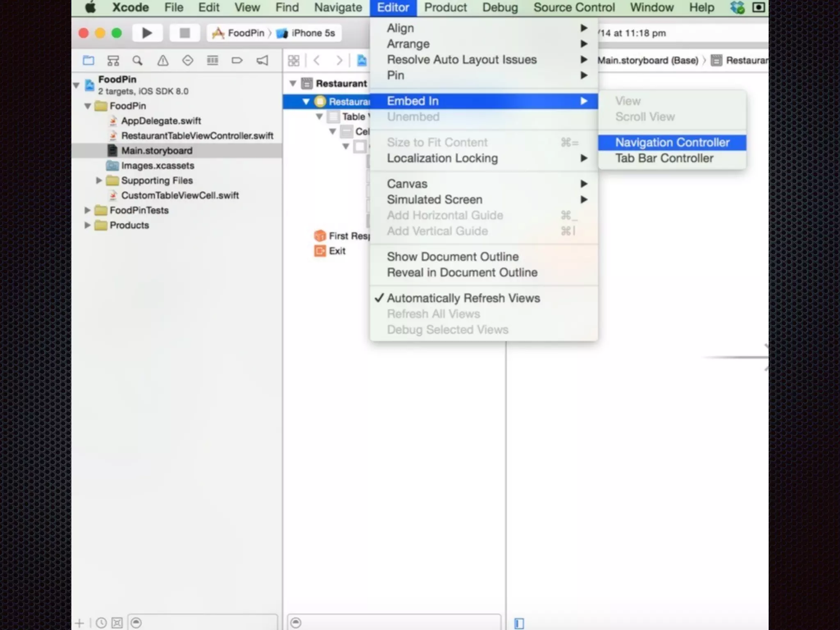Expand the Supporting Files folder
Image resolution: width=840 pixels, height=630 pixels.
point(99,180)
